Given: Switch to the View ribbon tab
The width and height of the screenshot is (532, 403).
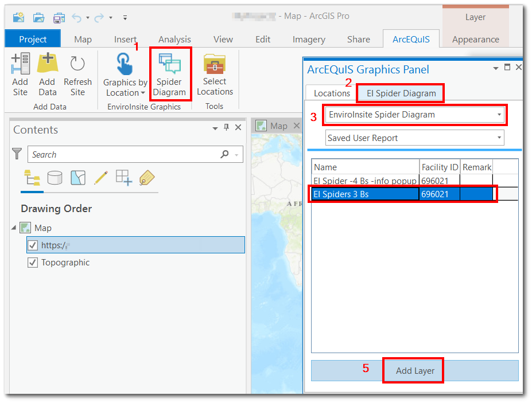Looking at the screenshot, I should pos(223,40).
